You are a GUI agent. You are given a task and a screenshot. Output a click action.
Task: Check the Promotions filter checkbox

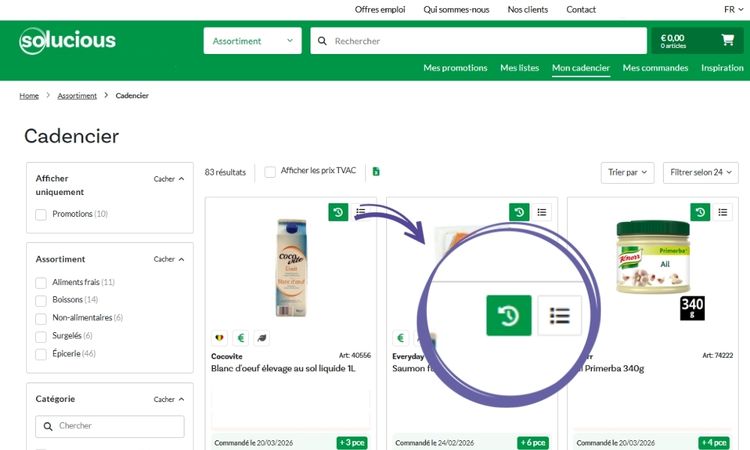click(x=41, y=214)
